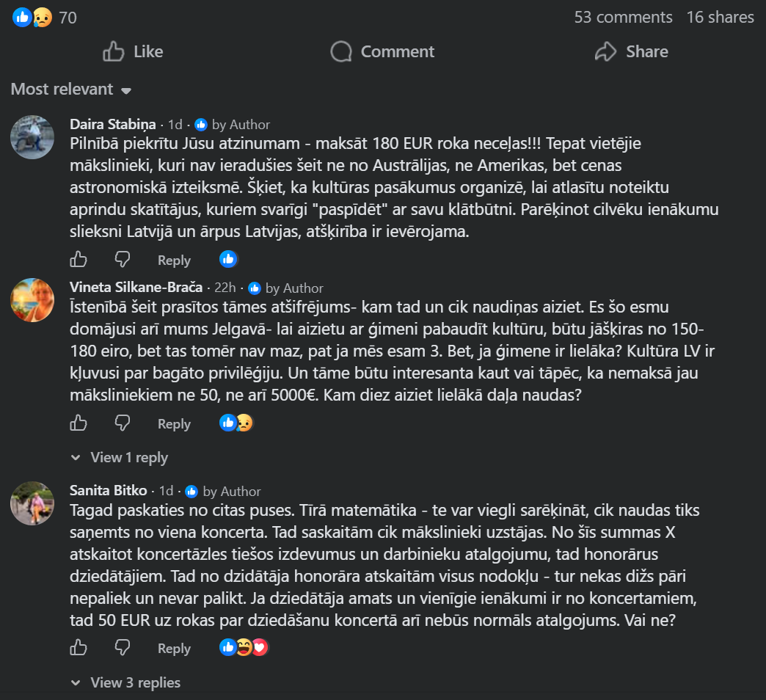Open the 53 comments link
Viewport: 766px width, 700px height.
coord(623,17)
